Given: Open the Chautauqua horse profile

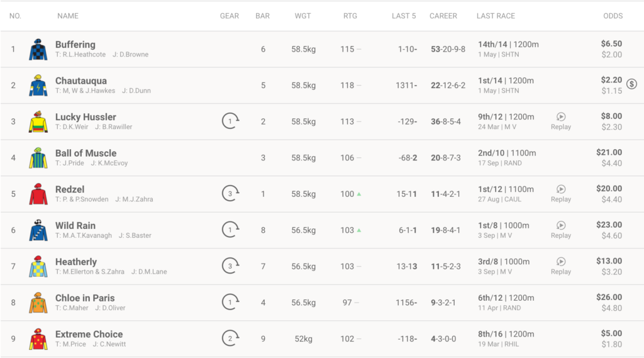Looking at the screenshot, I should click(x=81, y=81).
